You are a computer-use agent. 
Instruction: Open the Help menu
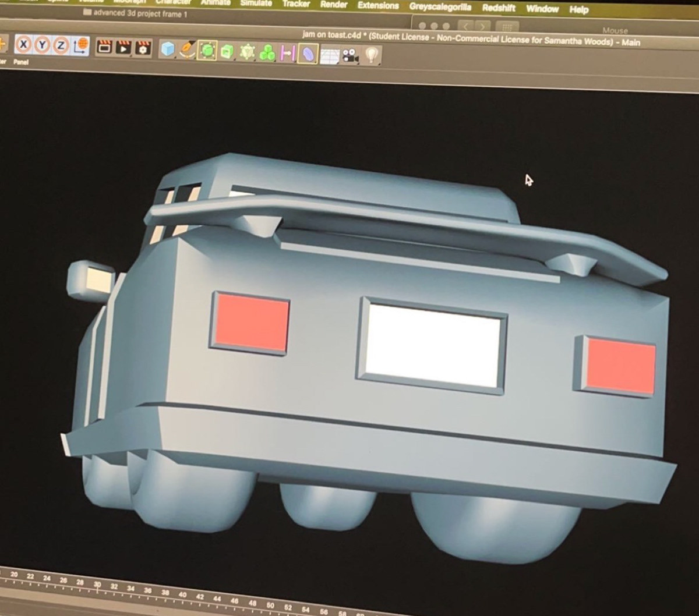578,10
